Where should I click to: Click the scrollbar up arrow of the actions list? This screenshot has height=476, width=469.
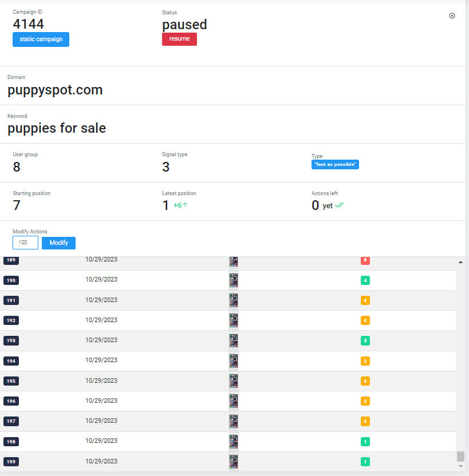tap(460, 262)
